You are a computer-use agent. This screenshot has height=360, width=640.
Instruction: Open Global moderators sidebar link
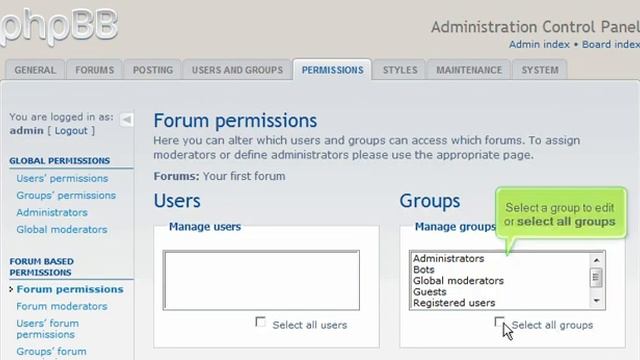click(62, 230)
